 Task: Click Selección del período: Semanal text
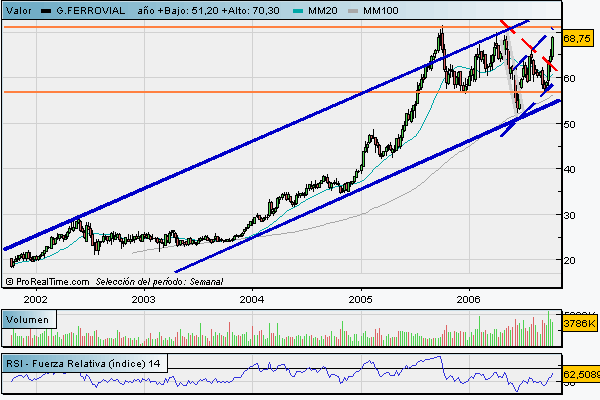(159, 282)
